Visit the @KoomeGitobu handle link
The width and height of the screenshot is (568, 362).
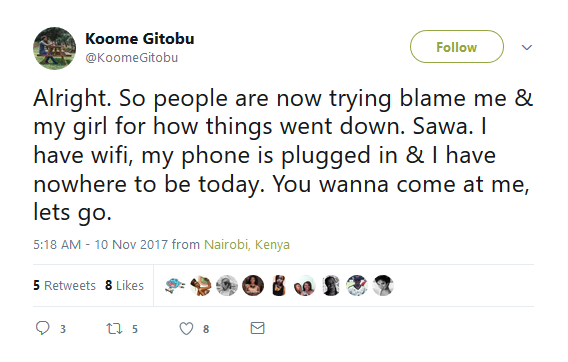point(131,58)
